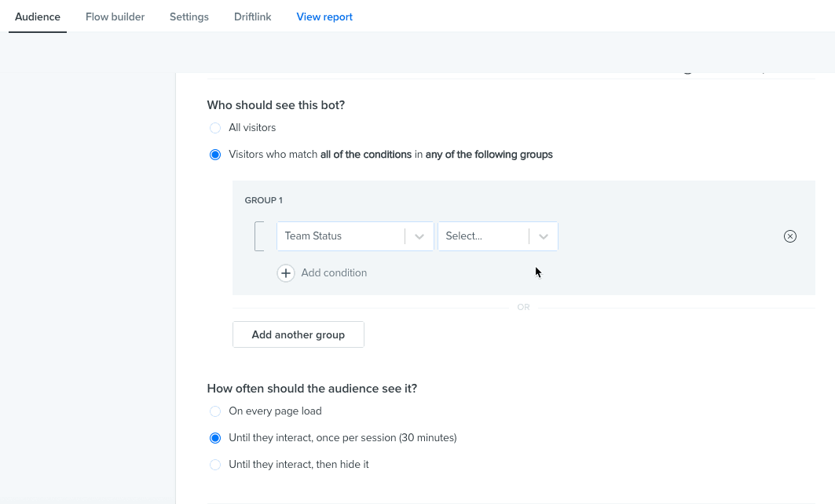Switch to the Flow builder tab
835x504 pixels.
point(115,17)
